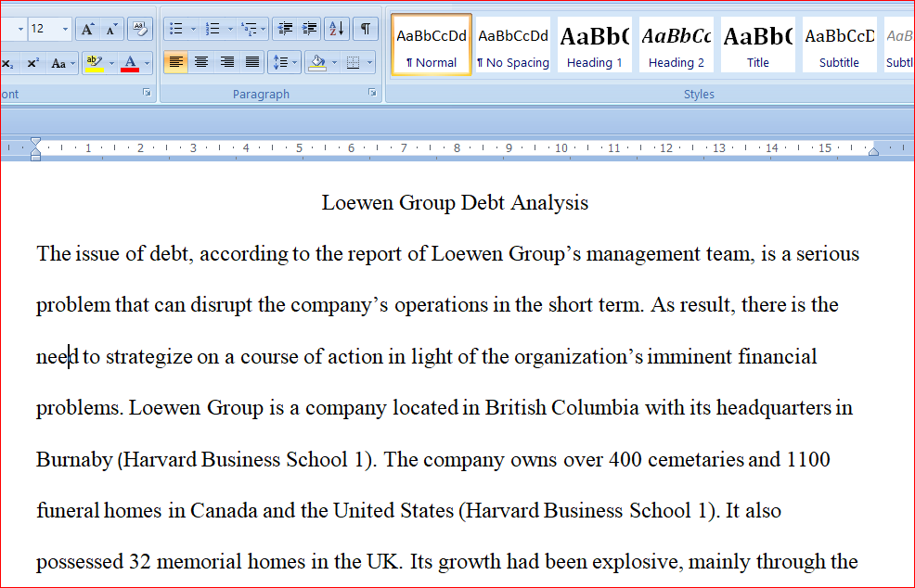Justify the text

tap(252, 62)
